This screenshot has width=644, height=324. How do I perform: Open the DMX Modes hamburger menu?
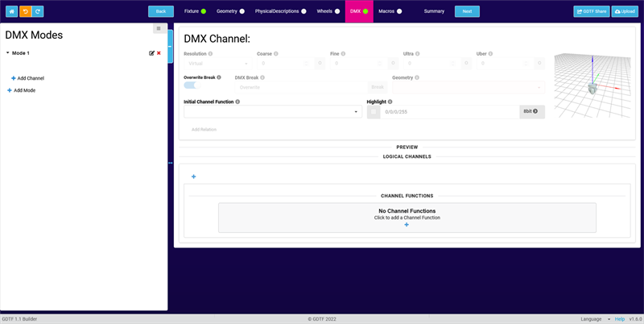(159, 29)
